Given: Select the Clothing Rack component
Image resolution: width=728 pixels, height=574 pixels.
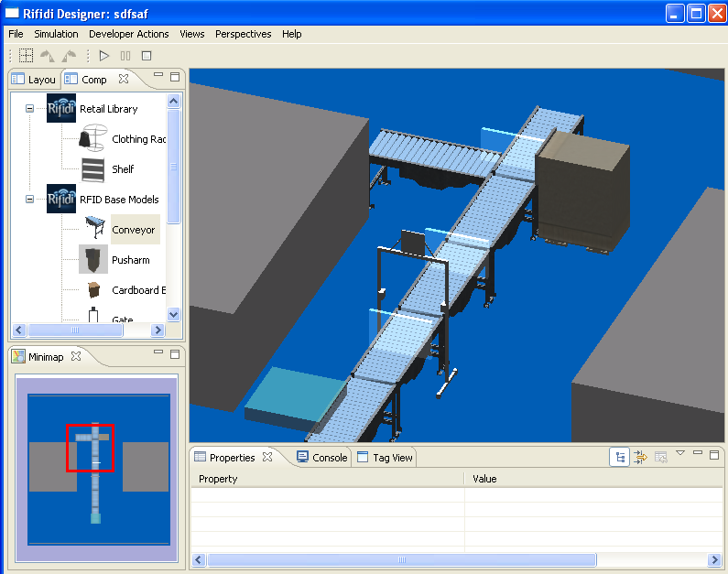Looking at the screenshot, I should point(138,139).
